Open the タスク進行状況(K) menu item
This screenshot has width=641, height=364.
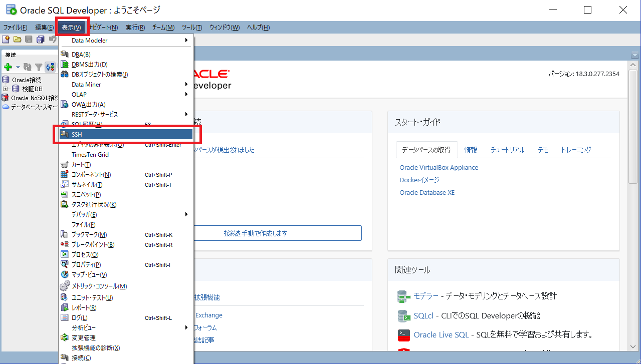click(x=126, y=204)
